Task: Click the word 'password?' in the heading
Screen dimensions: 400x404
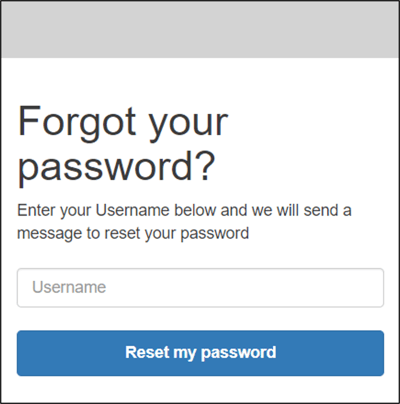Action: point(116,167)
